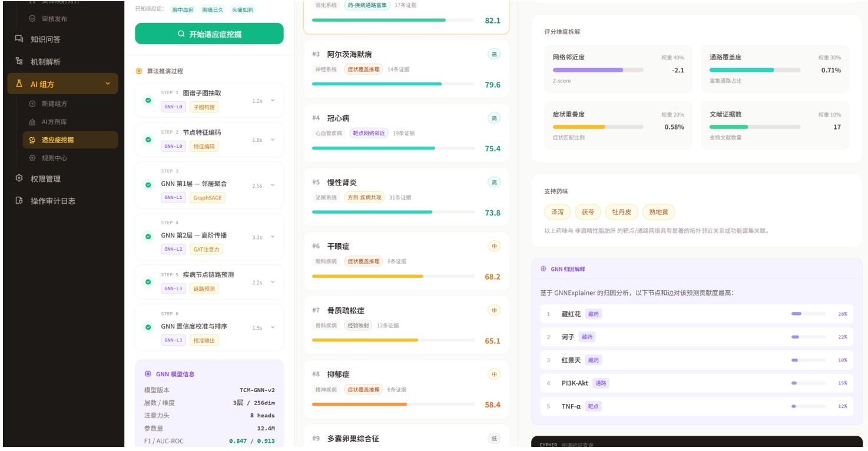Click the 红景天 attribution row
The height and width of the screenshot is (451, 868).
click(697, 360)
